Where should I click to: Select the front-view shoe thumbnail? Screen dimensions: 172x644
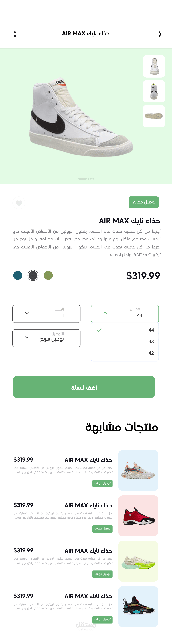(154, 66)
